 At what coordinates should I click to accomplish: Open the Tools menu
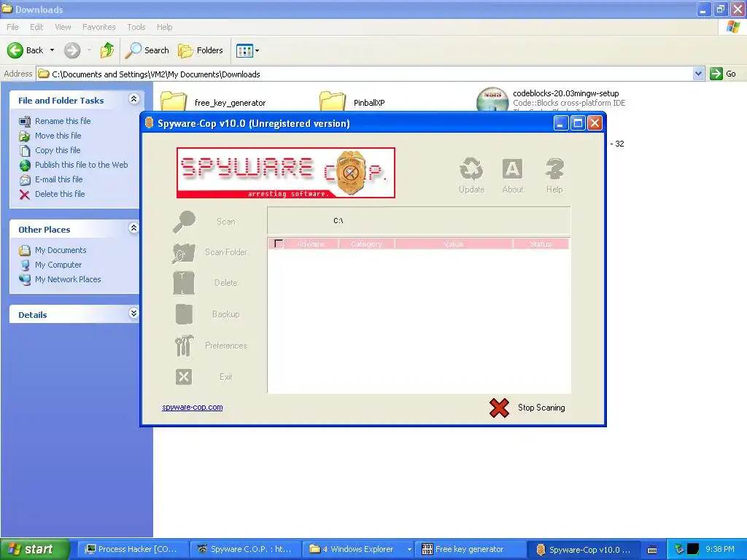pyautogui.click(x=136, y=27)
